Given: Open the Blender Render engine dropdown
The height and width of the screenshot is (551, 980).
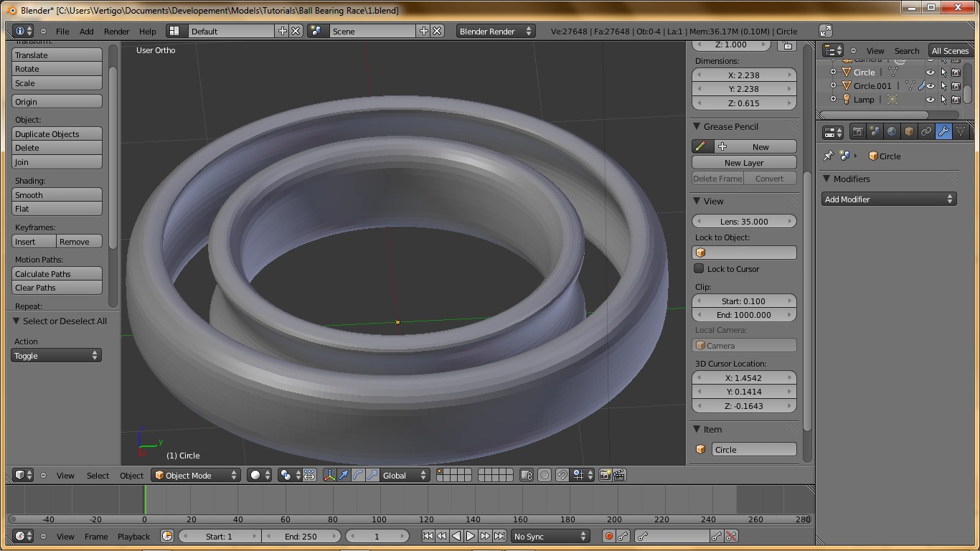Looking at the screenshot, I should click(496, 31).
